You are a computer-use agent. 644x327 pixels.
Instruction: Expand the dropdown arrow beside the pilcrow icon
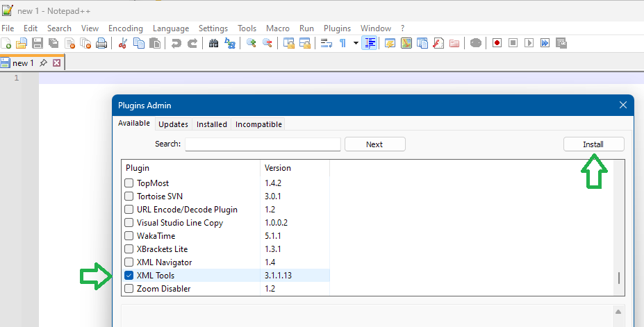pos(356,43)
